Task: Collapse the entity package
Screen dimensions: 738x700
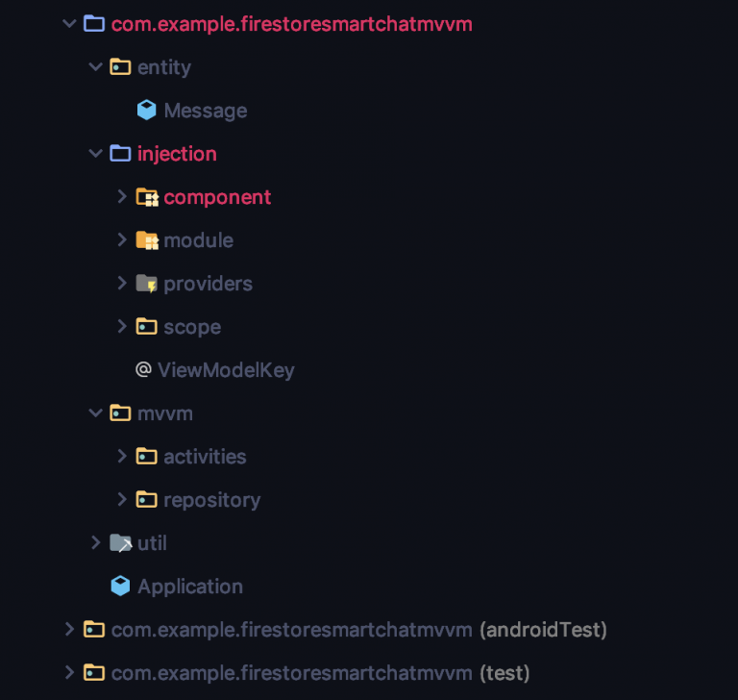Action: (x=95, y=66)
